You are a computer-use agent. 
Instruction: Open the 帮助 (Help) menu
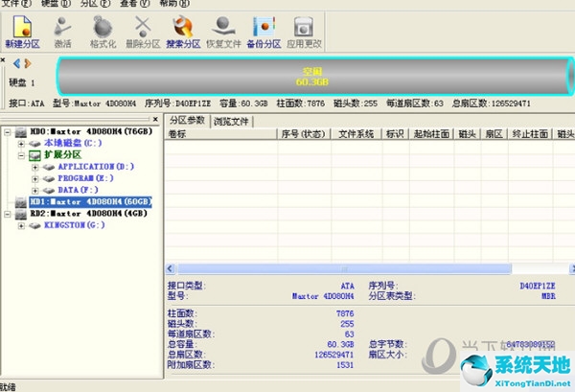tap(174, 3)
